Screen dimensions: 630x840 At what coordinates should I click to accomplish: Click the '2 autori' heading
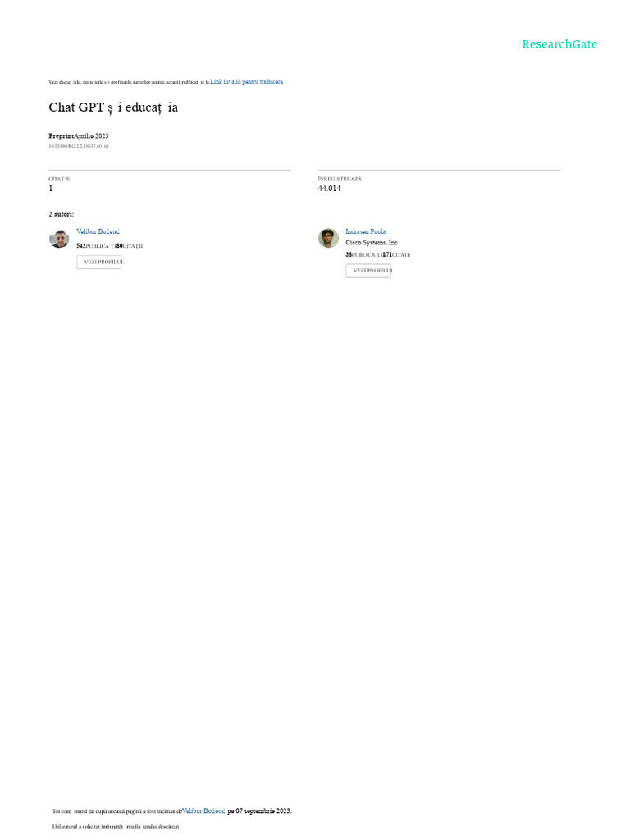[62, 214]
